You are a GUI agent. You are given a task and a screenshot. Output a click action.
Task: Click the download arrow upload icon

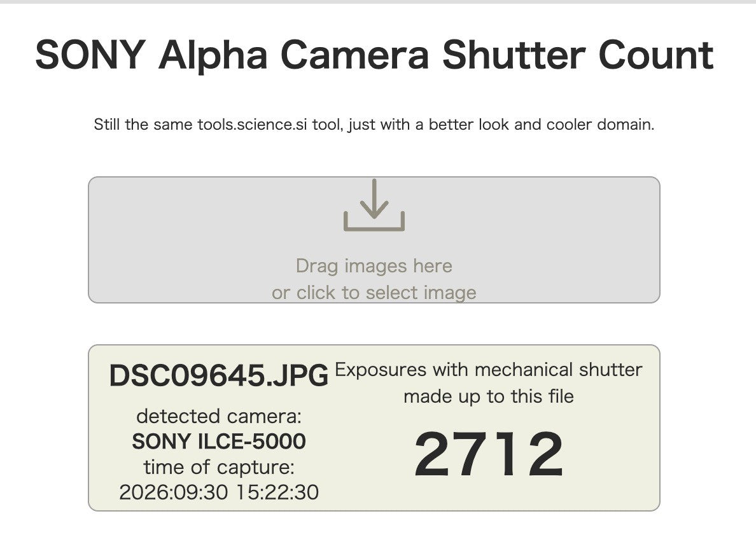tap(374, 205)
